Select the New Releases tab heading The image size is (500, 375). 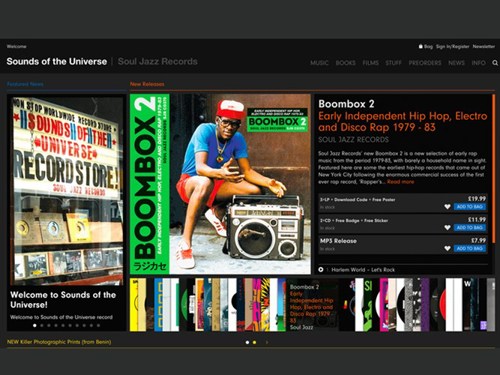[147, 84]
